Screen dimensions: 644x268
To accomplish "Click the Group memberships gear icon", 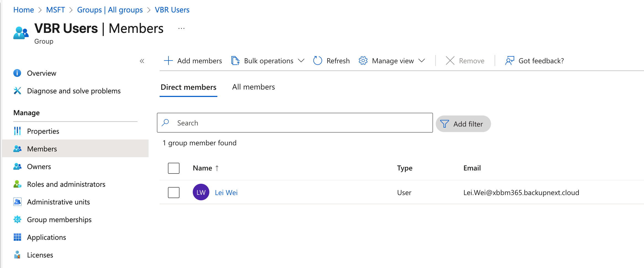I will (x=17, y=219).
